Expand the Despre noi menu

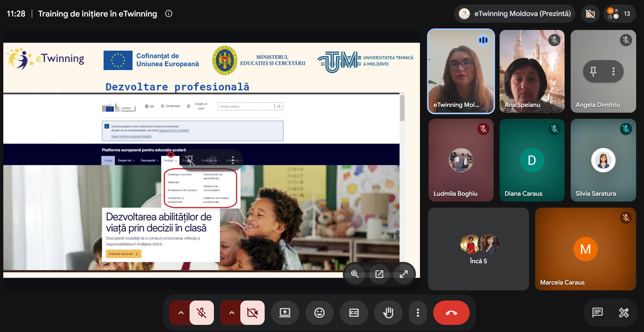[126, 160]
